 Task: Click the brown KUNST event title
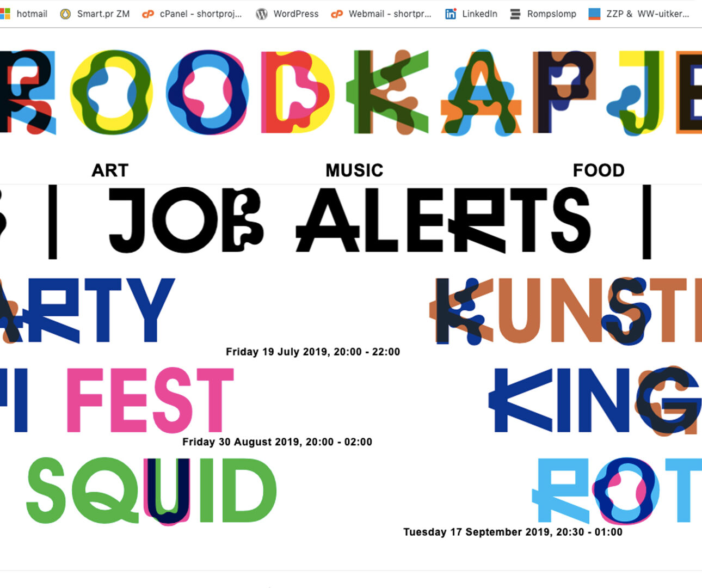click(x=566, y=310)
